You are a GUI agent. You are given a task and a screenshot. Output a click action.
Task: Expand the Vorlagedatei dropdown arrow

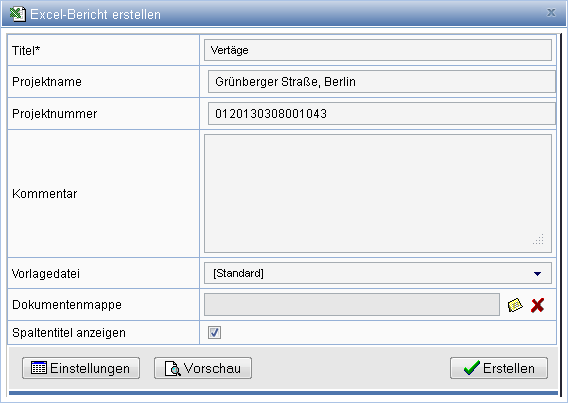tap(537, 274)
